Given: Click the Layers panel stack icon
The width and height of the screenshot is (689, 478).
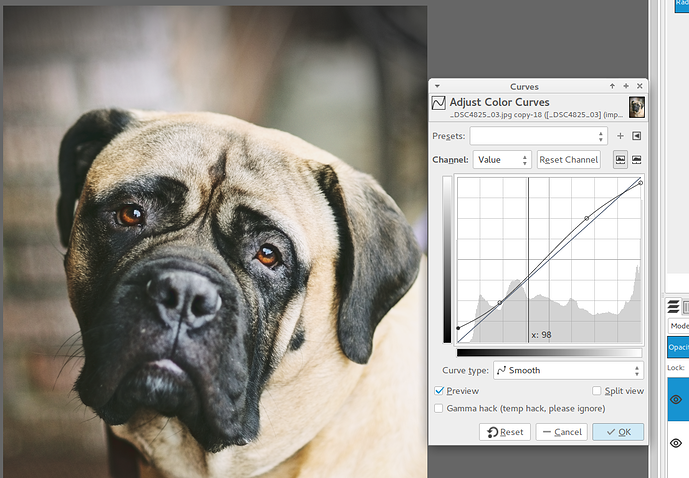Looking at the screenshot, I should pos(673,306).
